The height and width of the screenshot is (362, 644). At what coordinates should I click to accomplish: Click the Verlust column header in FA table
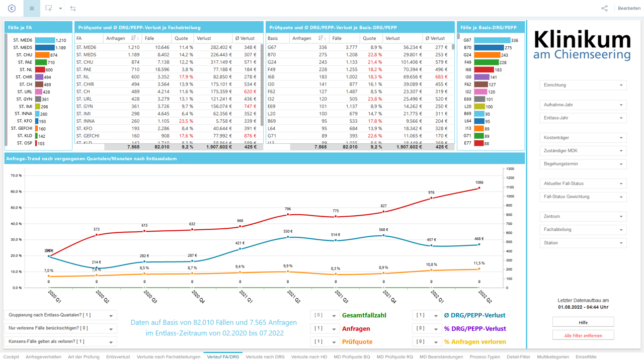click(x=204, y=38)
